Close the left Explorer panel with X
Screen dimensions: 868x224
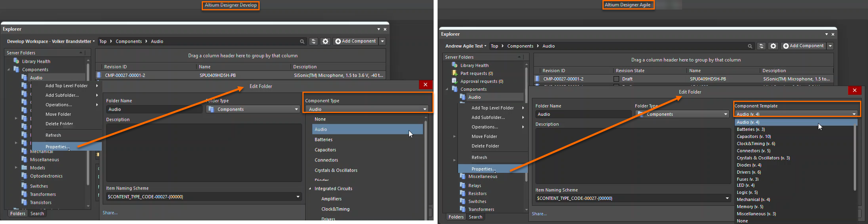(x=385, y=29)
